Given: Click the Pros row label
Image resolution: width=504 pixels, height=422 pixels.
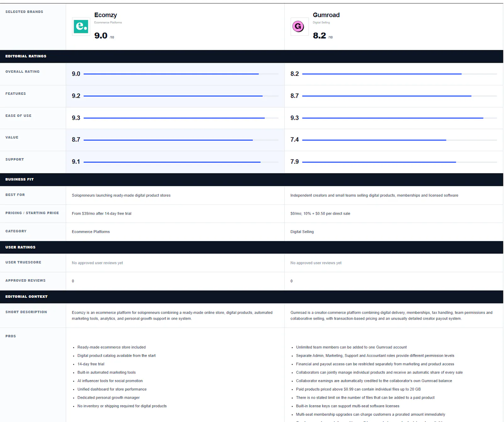Looking at the screenshot, I should [10, 336].
